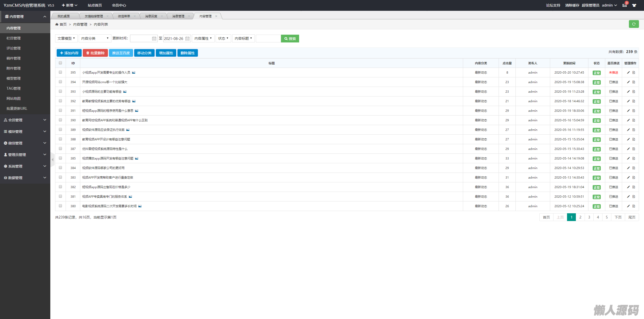Click the edit pencil icon for article 380

coord(628,206)
